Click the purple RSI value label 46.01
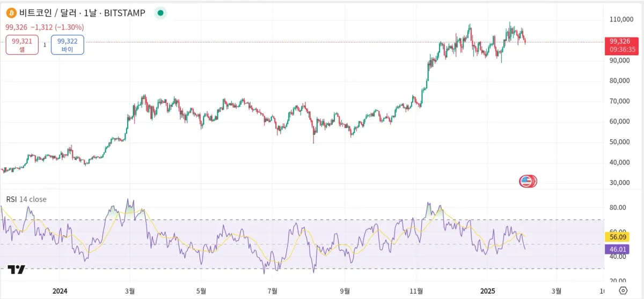The image size is (644, 299). [616, 249]
